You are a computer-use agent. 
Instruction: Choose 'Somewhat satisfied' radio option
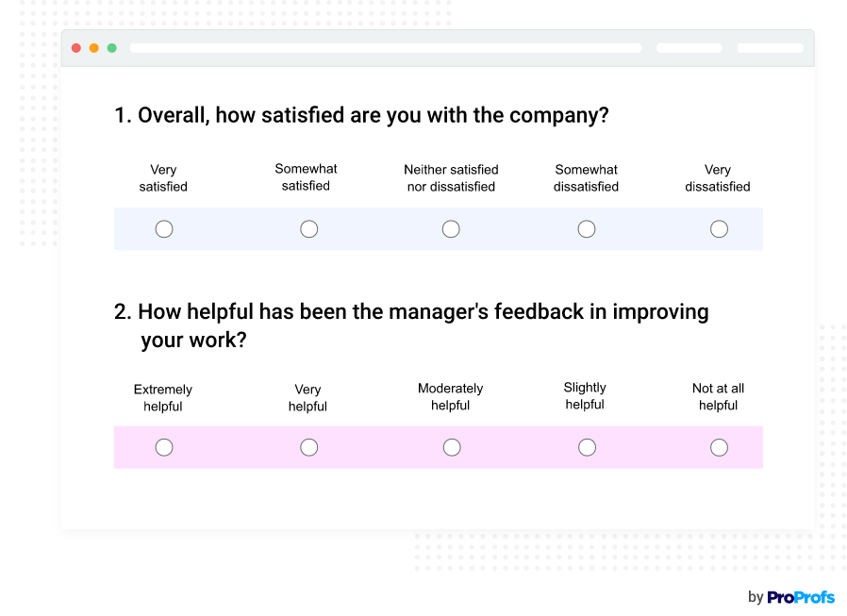(x=308, y=229)
